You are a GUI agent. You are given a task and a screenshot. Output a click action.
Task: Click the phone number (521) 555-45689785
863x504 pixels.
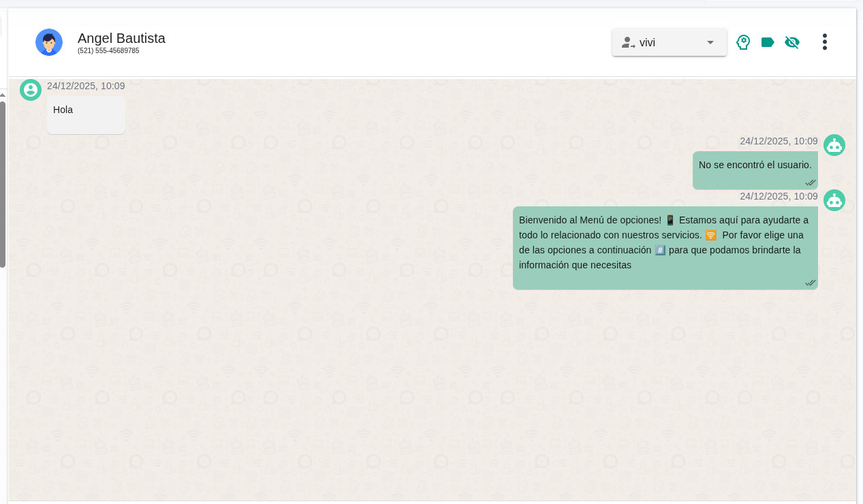pyautogui.click(x=108, y=51)
